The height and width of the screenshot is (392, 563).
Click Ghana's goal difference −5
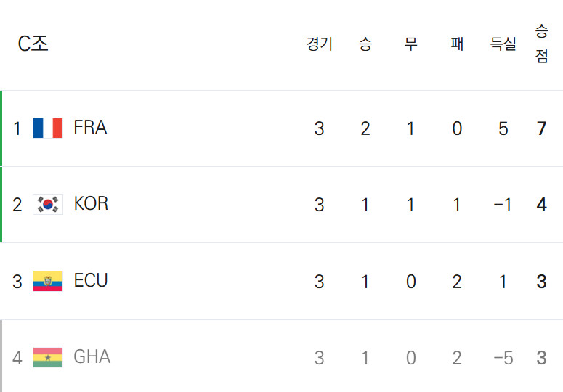coord(503,358)
